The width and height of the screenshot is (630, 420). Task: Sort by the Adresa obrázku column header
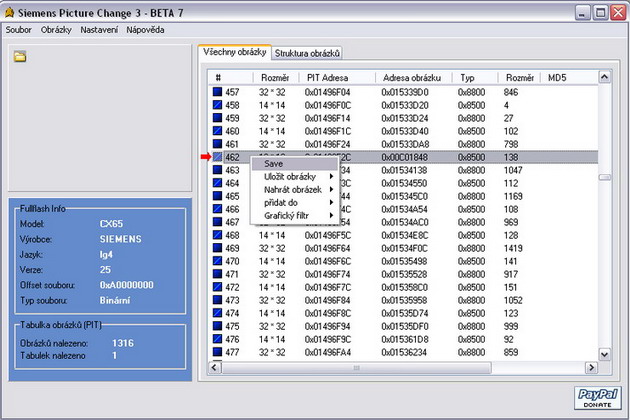(414, 78)
